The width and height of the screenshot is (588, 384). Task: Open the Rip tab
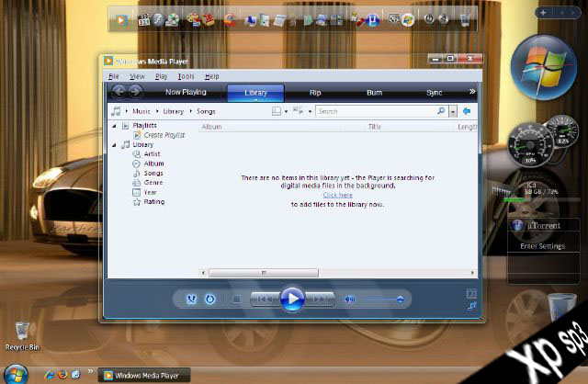coord(315,93)
